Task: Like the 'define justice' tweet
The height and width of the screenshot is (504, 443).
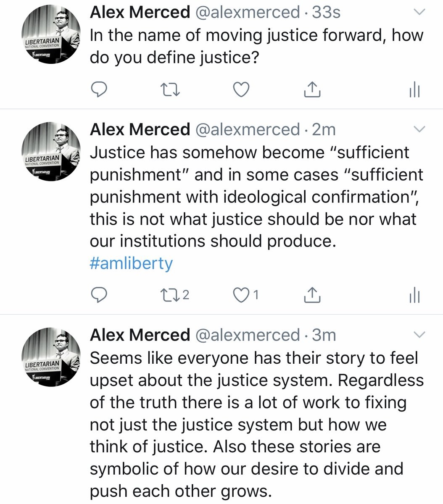Action: coord(241,89)
